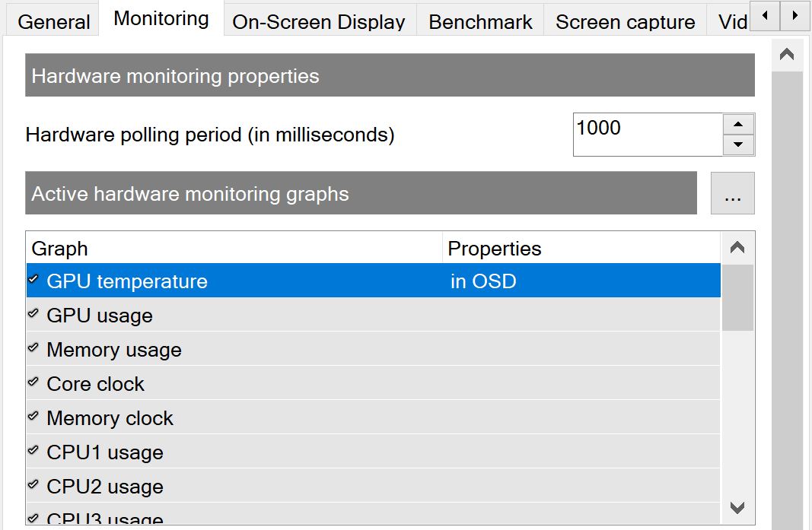Open the General tab
The height and width of the screenshot is (530, 812).
pyautogui.click(x=53, y=21)
